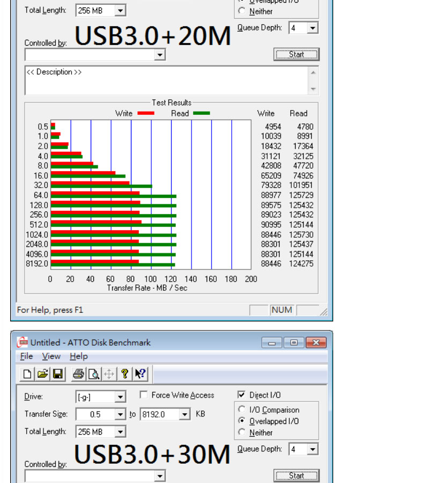Image resolution: width=448 pixels, height=483 pixels.
Task: Click the write value 90995
Action: coord(271,224)
